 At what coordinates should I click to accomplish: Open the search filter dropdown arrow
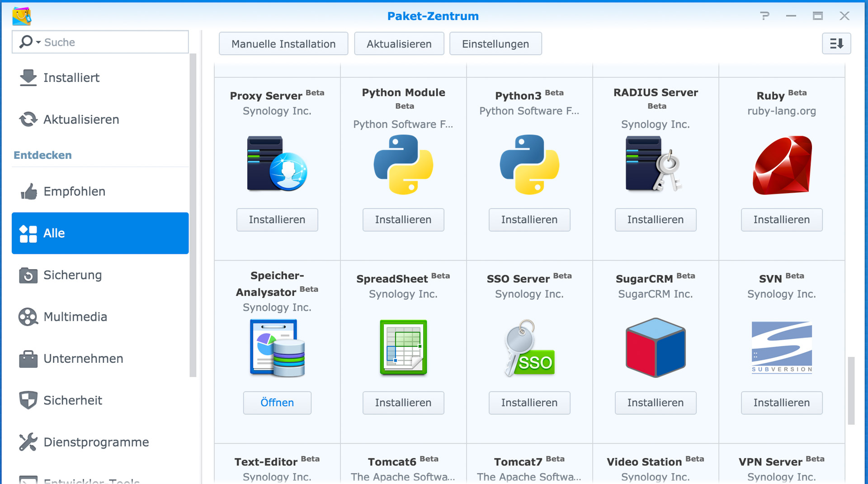coord(38,42)
